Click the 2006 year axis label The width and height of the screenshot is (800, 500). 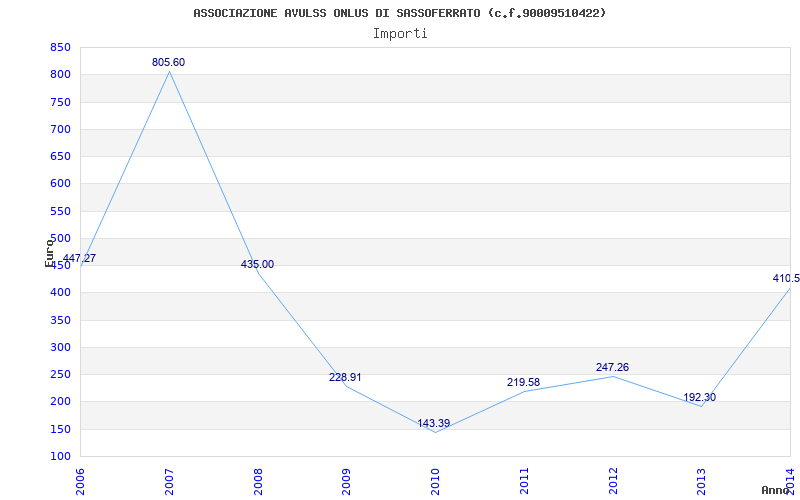click(80, 482)
